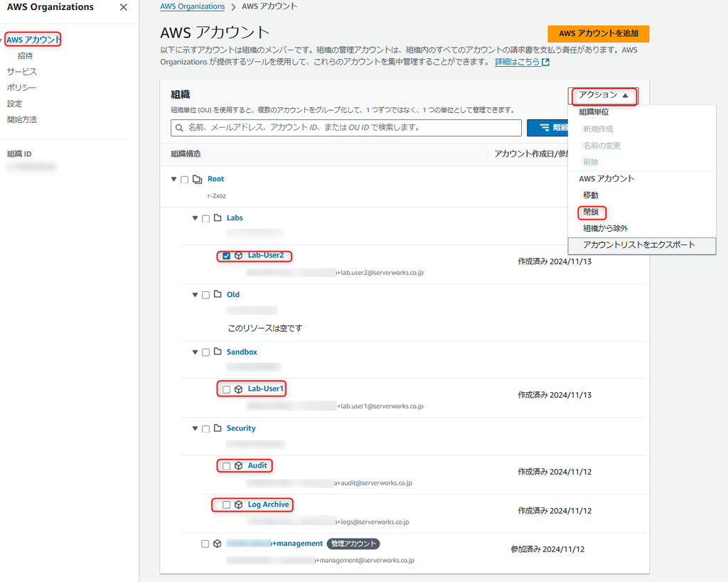Open 開始方法 in the sidebar
This screenshot has height=582, width=728.
22,119
